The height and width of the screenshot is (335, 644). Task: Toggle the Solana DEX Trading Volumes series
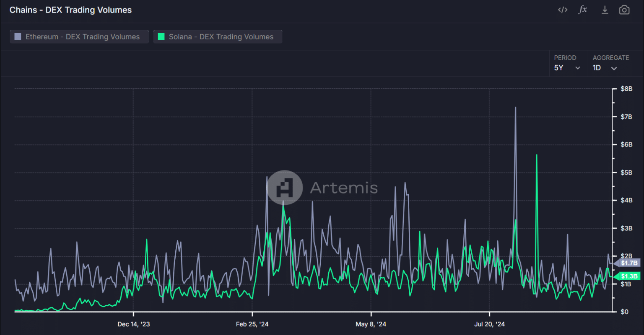[218, 37]
